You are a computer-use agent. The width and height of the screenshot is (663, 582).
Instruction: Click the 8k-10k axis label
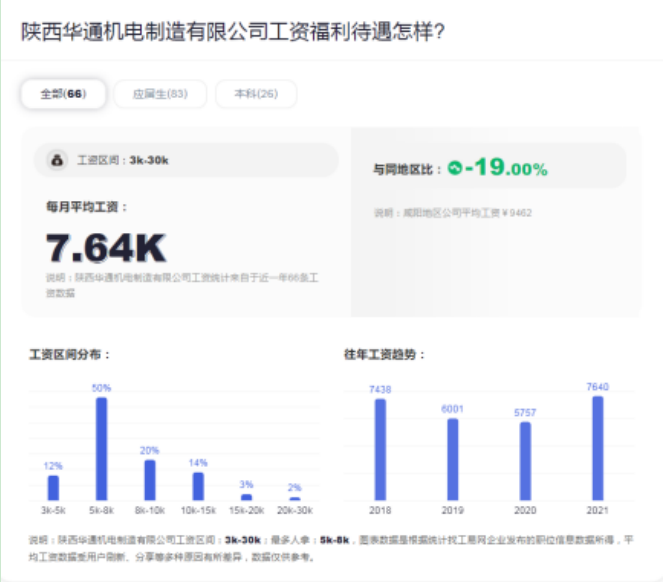tap(150, 510)
